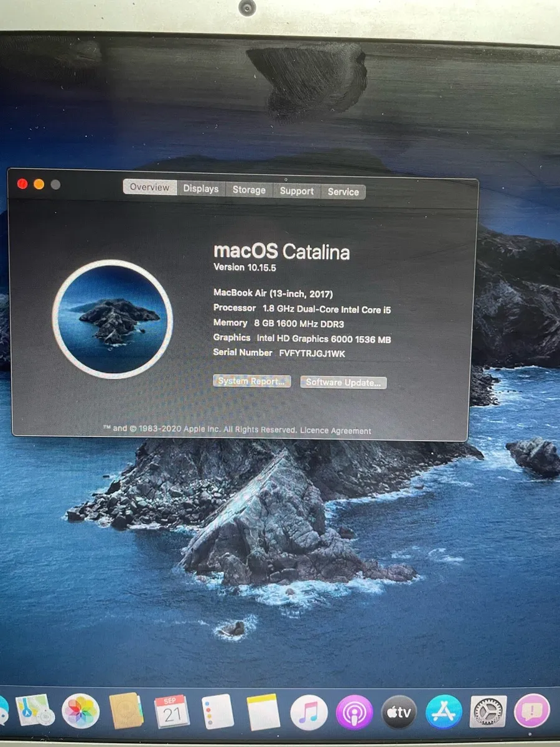Viewport: 560px width, 747px height.
Task: Close the About This Mac window
Action: [x=23, y=184]
